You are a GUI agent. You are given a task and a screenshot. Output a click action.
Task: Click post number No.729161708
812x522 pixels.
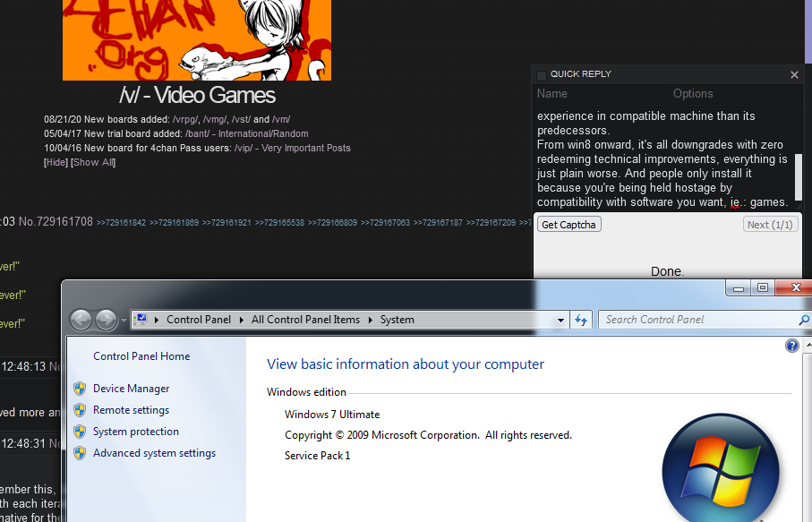pyautogui.click(x=56, y=222)
